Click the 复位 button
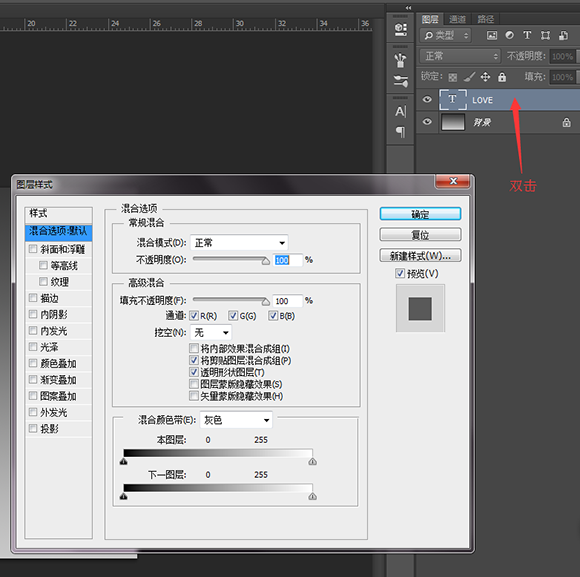The image size is (580, 577). tap(420, 235)
